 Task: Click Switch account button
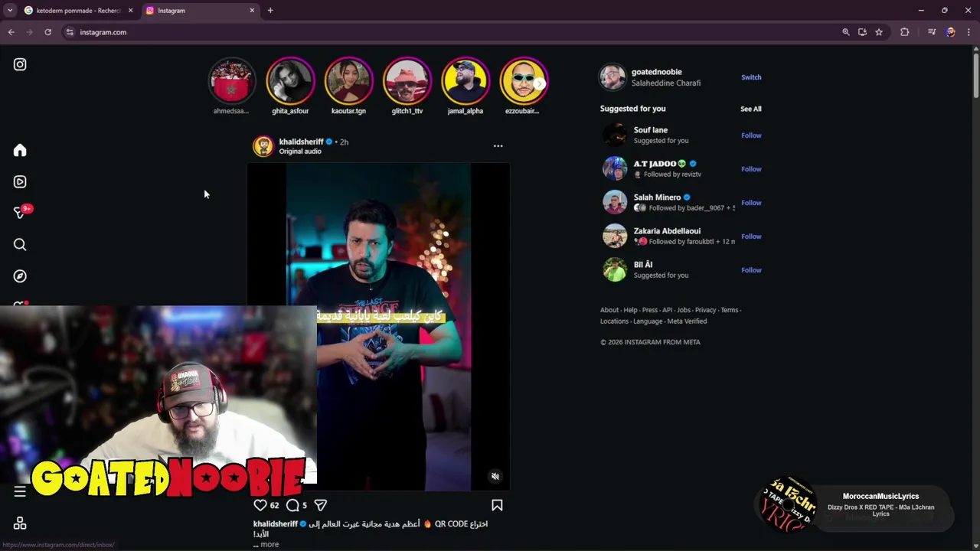751,77
